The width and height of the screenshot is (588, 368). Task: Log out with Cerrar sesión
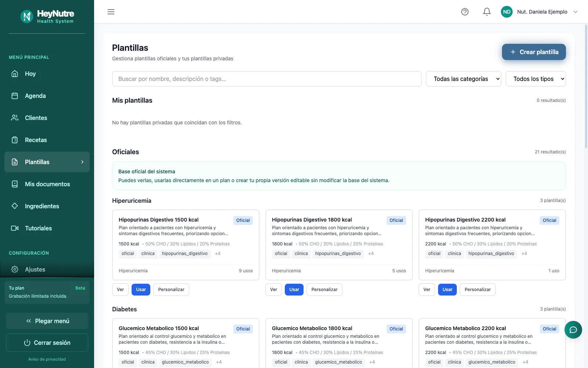(x=47, y=343)
